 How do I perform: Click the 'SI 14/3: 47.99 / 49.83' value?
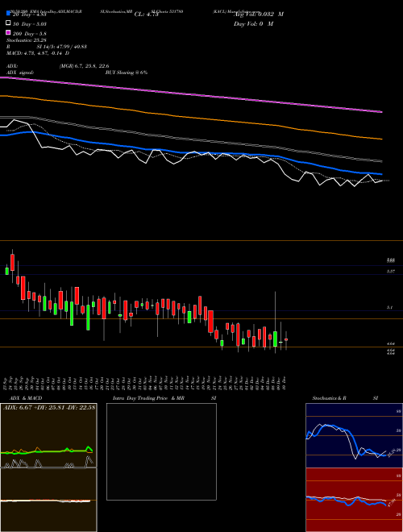[62, 47]
